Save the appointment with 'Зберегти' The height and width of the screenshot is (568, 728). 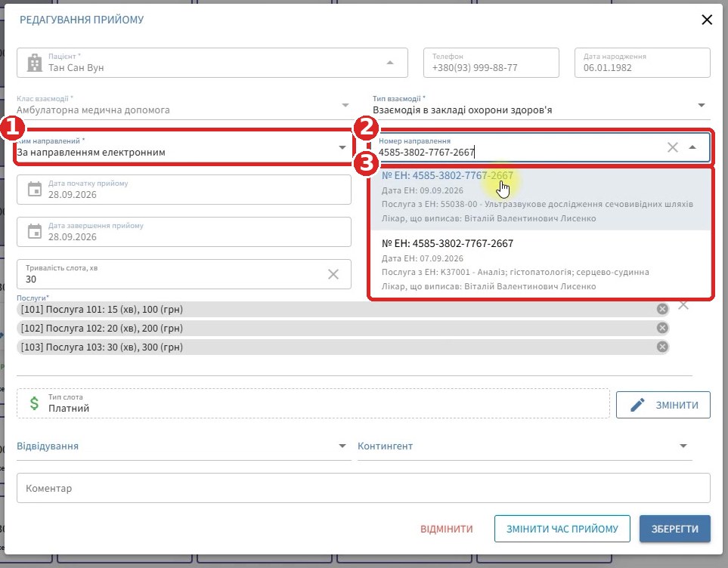[x=674, y=529]
